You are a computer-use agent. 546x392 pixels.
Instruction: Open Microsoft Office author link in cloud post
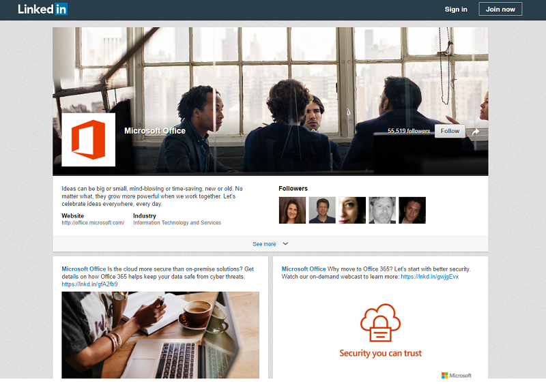click(x=83, y=269)
